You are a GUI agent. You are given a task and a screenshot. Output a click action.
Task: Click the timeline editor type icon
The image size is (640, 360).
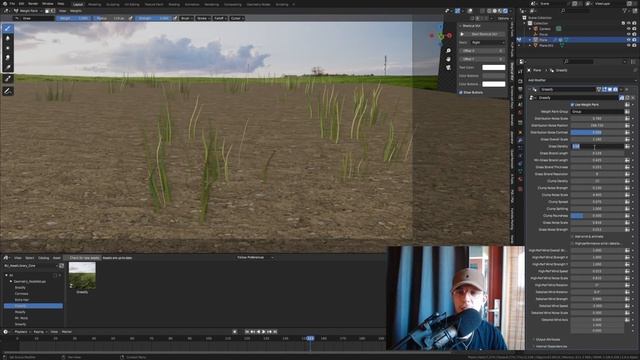click(6, 332)
